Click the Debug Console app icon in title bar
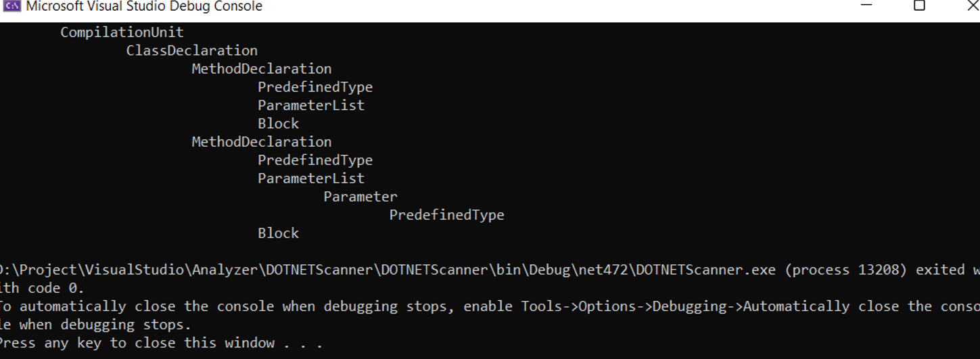Screen dimensions: 980x359 [11, 6]
